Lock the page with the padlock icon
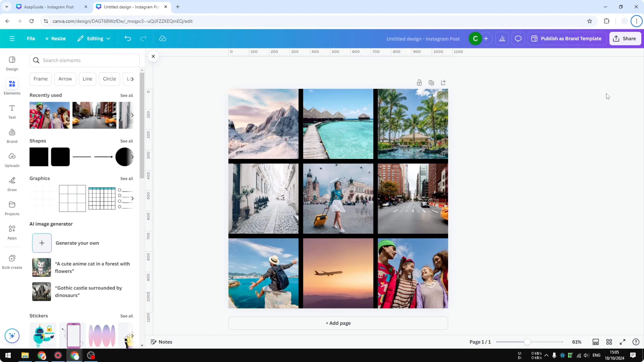The width and height of the screenshot is (644, 362). [419, 82]
